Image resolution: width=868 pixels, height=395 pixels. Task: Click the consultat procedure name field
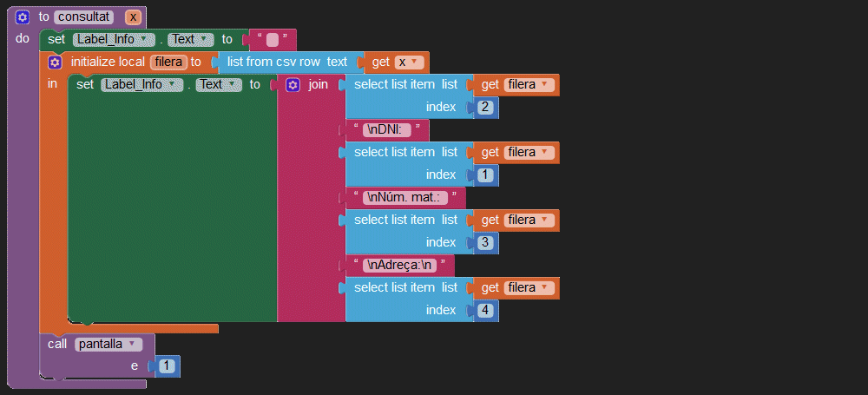coord(85,16)
